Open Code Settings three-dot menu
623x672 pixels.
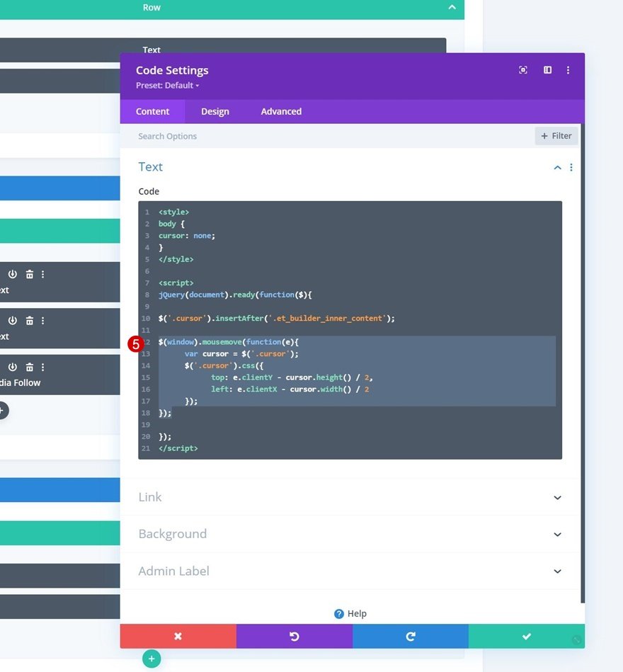point(568,70)
